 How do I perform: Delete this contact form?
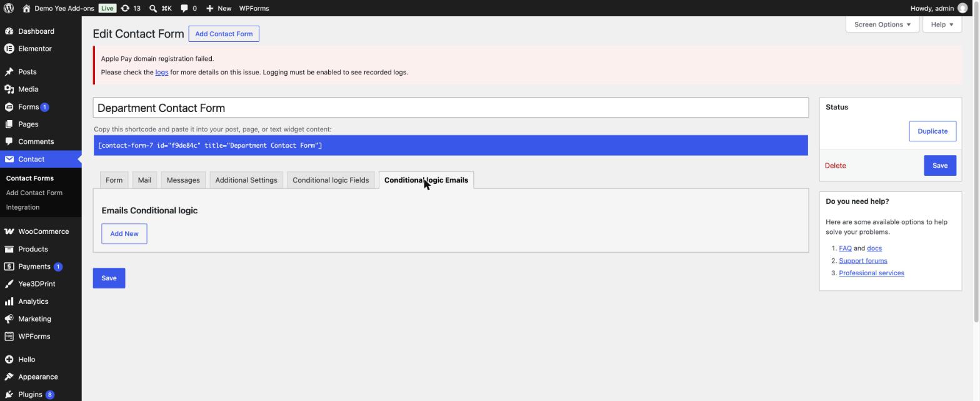835,166
